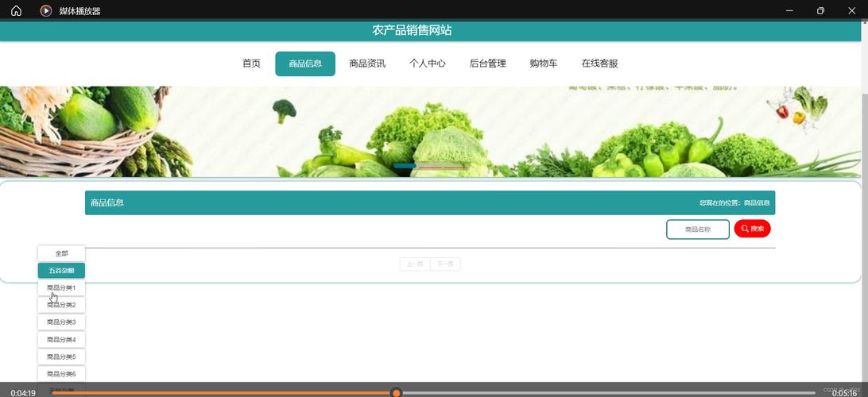The height and width of the screenshot is (397, 868).
Task: Click the orange video progress knob
Action: click(x=396, y=393)
